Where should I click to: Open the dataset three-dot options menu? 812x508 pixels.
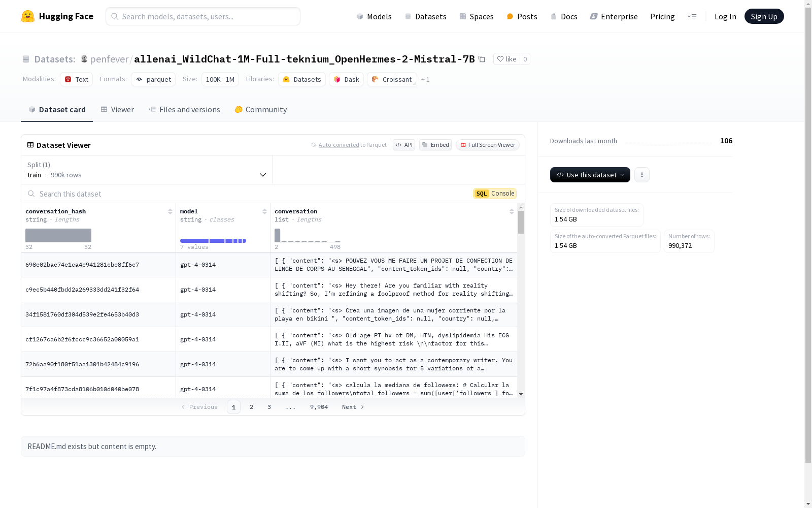642,175
